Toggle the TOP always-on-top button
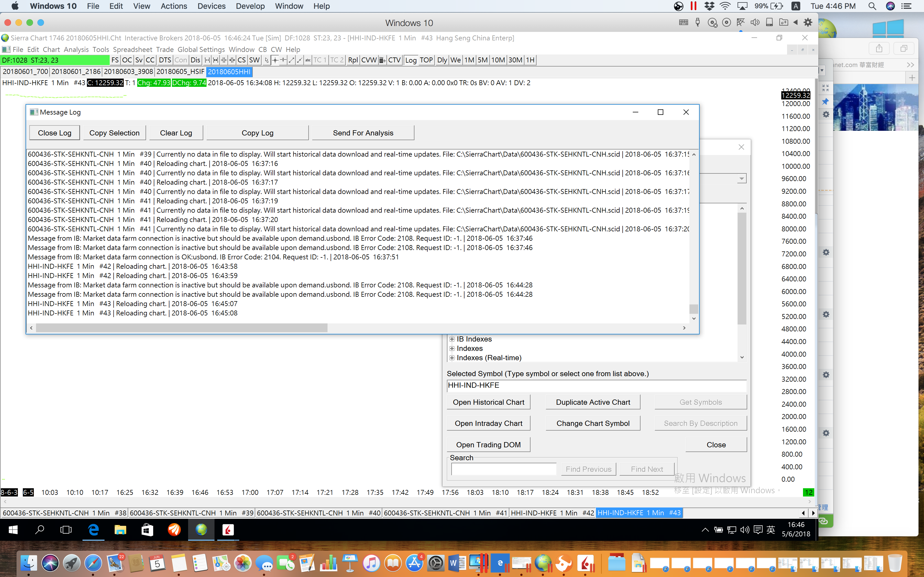 426,60
